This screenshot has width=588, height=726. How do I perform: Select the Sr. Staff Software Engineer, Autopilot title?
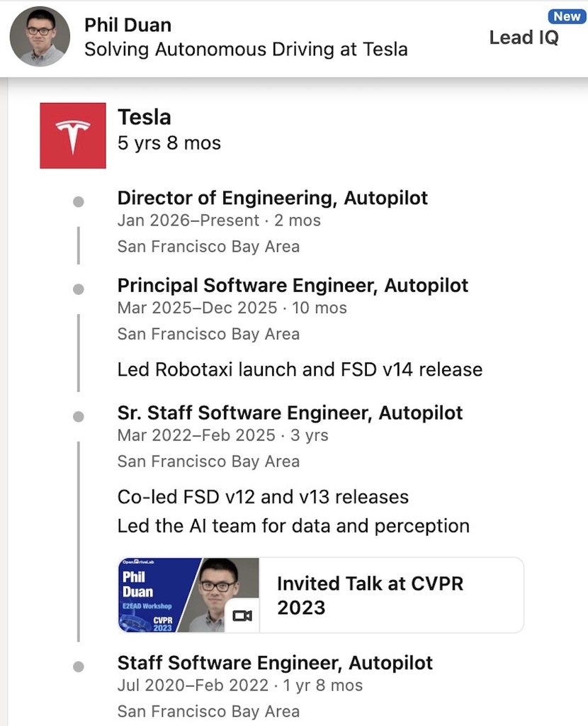point(290,413)
